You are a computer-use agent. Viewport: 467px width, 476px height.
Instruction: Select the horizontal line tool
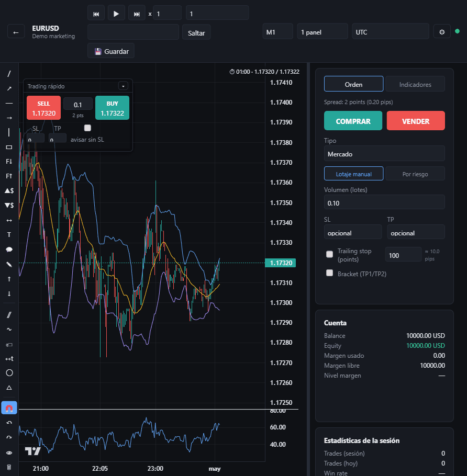click(9, 103)
